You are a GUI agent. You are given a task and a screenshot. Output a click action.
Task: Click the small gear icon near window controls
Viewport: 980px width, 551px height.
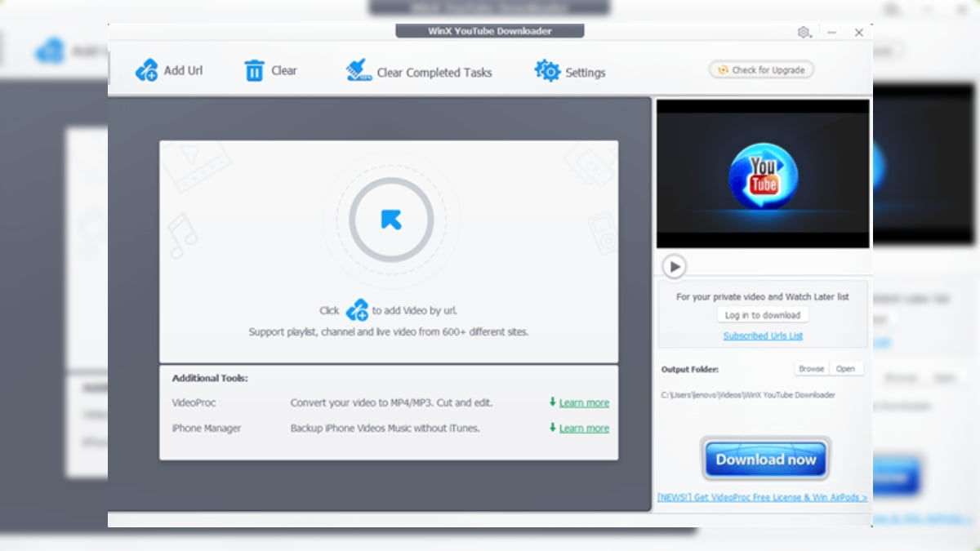803,32
